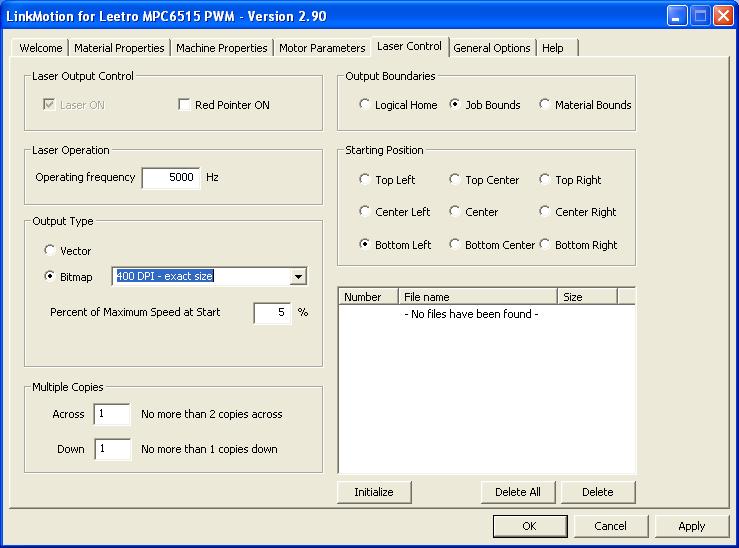
Task: Go to the General Options tab
Action: [491, 48]
